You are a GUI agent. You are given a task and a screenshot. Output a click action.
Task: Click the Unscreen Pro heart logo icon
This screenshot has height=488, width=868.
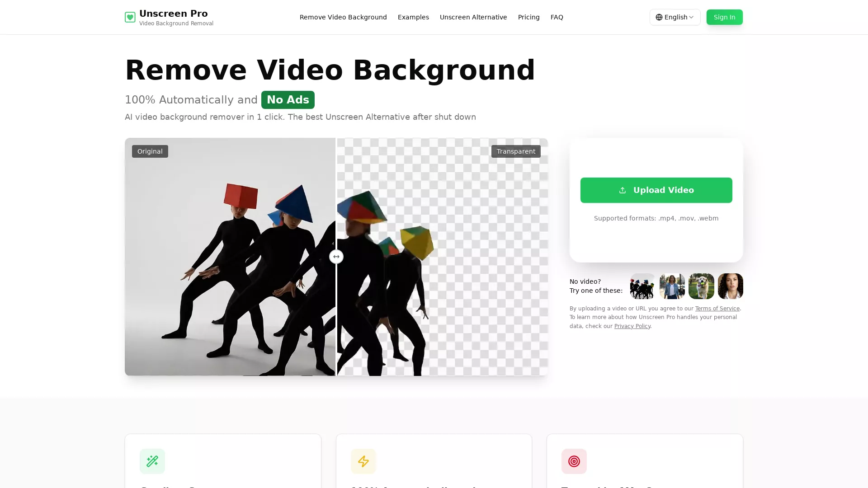tap(130, 17)
